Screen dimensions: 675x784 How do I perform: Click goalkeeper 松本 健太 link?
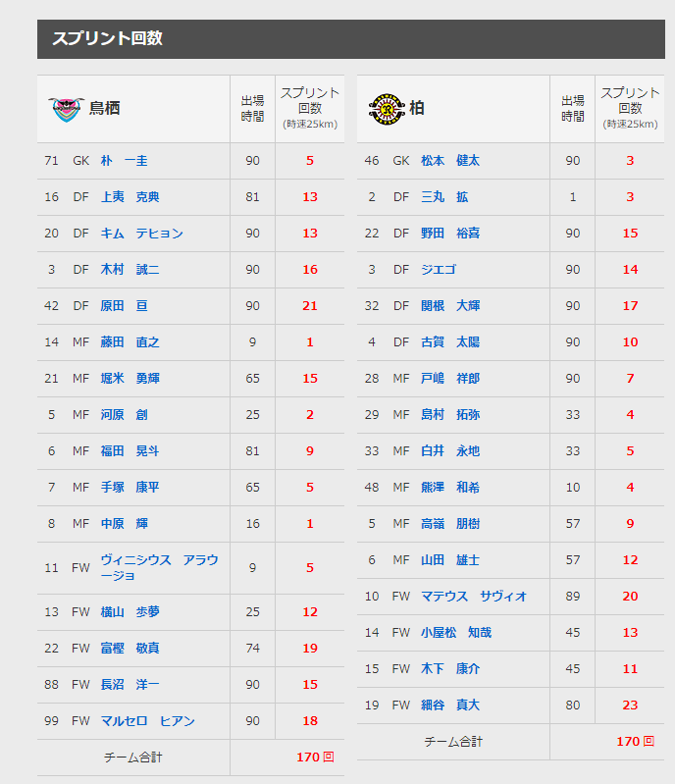[450, 161]
